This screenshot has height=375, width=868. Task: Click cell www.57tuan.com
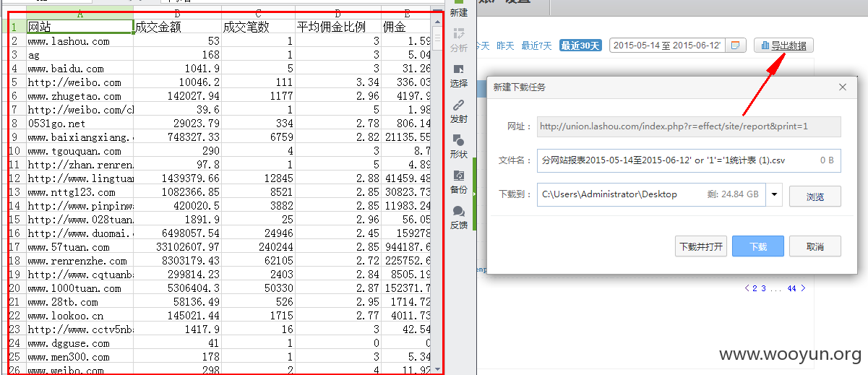[x=80, y=247]
